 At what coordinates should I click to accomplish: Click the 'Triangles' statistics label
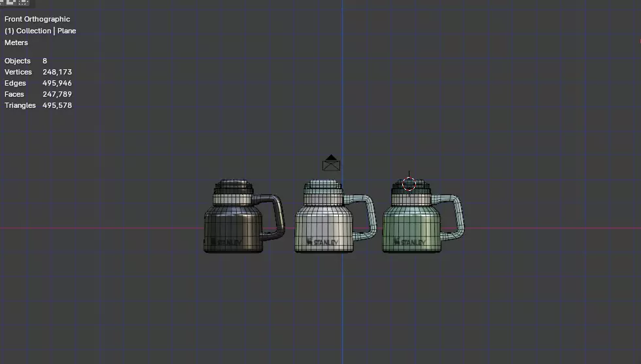pyautogui.click(x=20, y=105)
